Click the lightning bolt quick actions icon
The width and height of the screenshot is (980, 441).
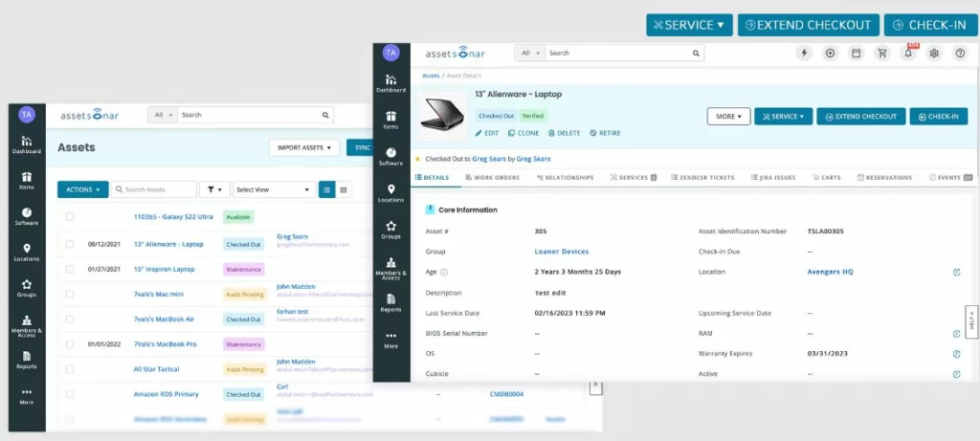804,54
